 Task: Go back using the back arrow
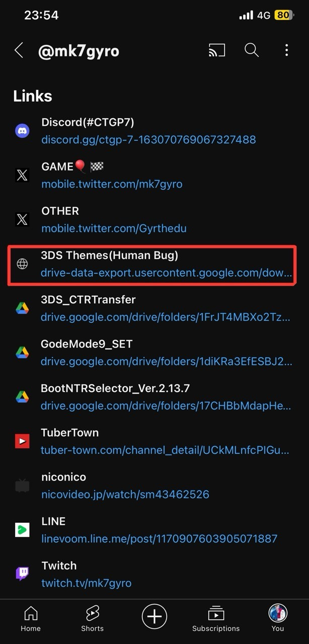(x=19, y=50)
